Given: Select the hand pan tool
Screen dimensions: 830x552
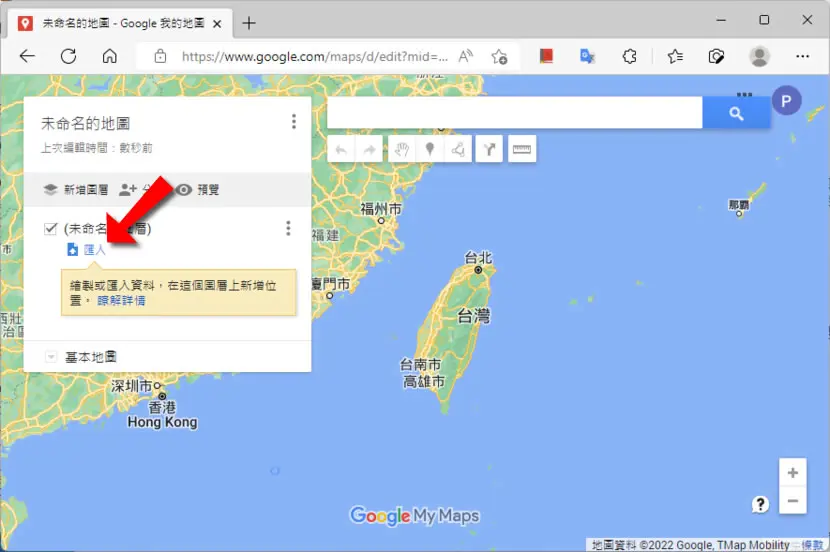Looking at the screenshot, I should coord(402,150).
